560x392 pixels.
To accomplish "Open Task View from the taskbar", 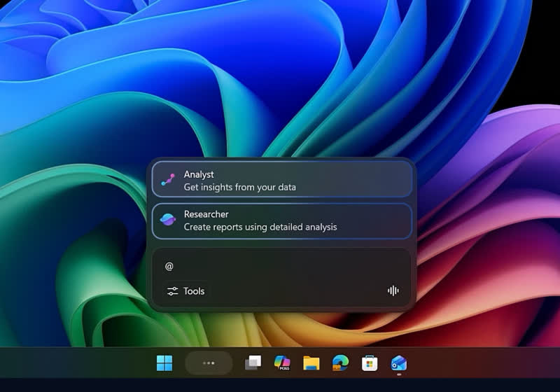I will coord(253,363).
